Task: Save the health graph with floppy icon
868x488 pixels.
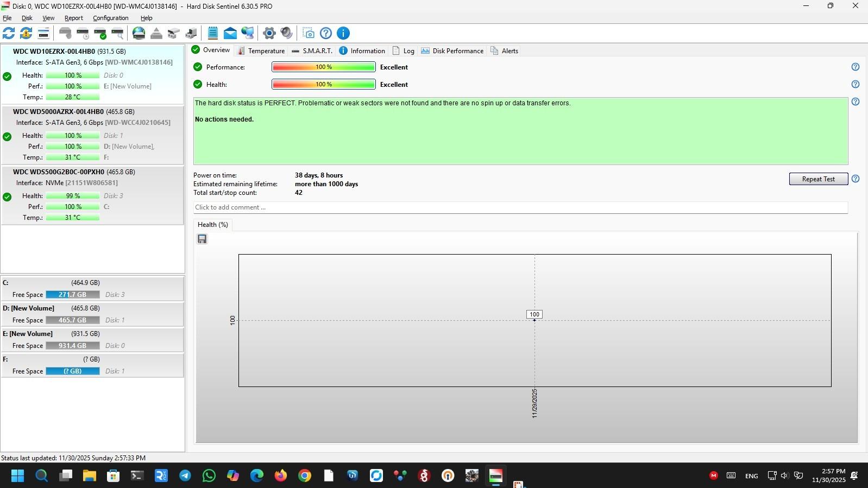Action: (202, 239)
